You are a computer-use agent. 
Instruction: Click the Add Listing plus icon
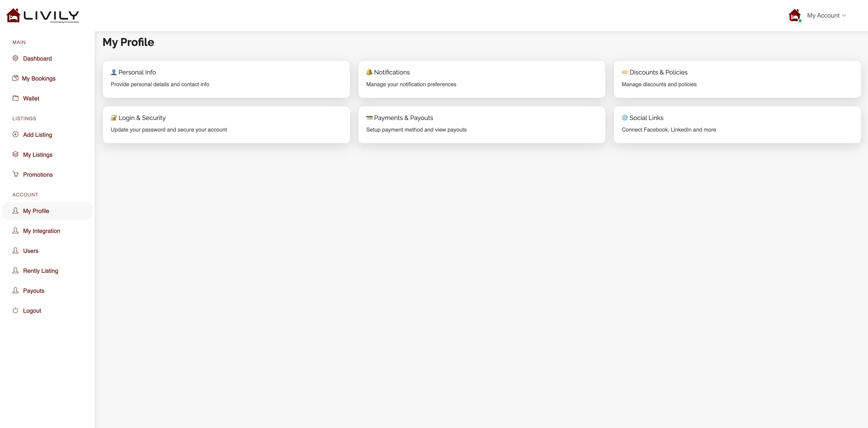point(15,134)
